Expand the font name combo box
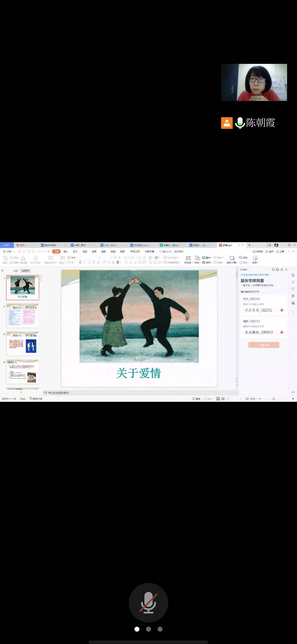297x644 pixels. 99,258
